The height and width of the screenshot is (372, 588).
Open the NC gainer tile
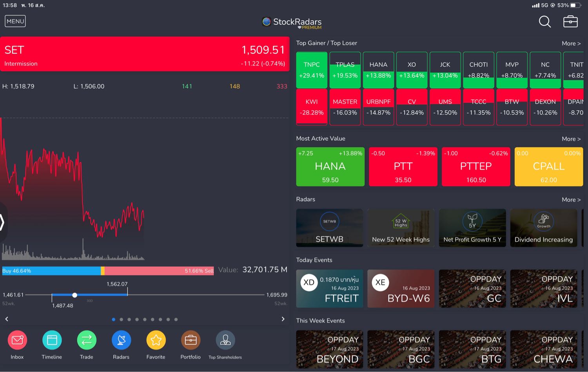click(545, 70)
